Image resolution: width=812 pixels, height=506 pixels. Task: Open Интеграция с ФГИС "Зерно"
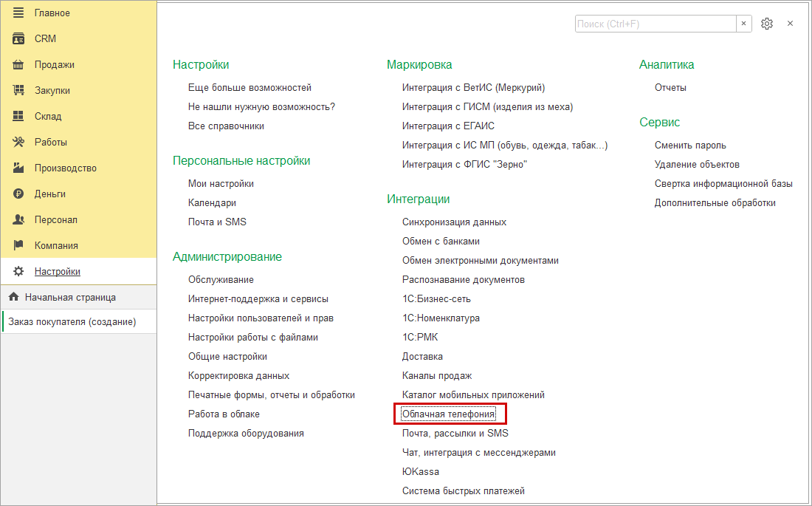464,164
